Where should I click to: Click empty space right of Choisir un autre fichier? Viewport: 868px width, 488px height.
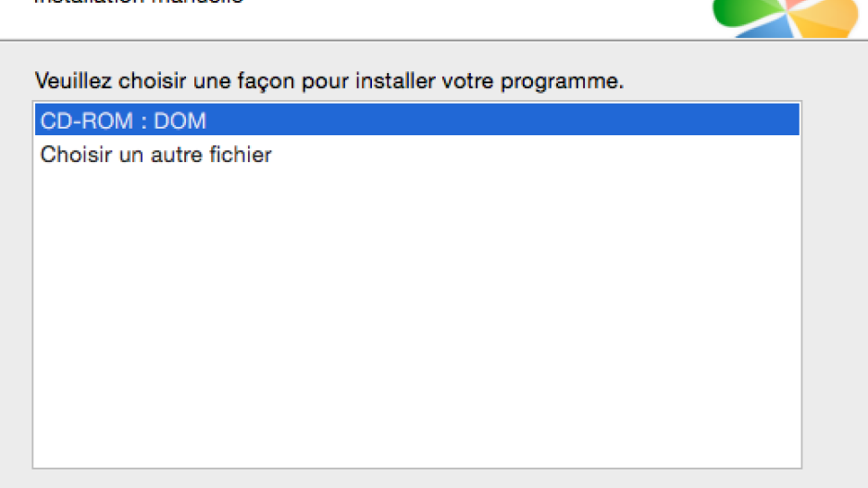point(531,154)
